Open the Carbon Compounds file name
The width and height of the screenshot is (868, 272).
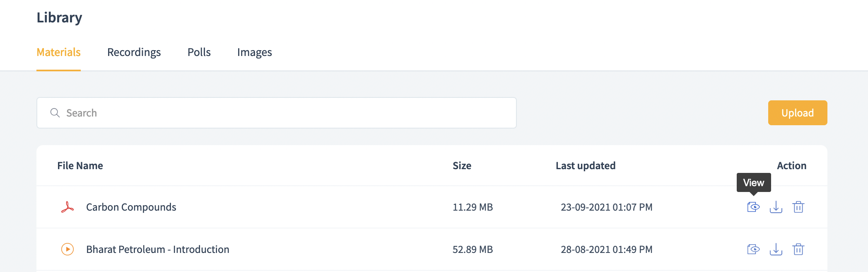[x=131, y=207]
